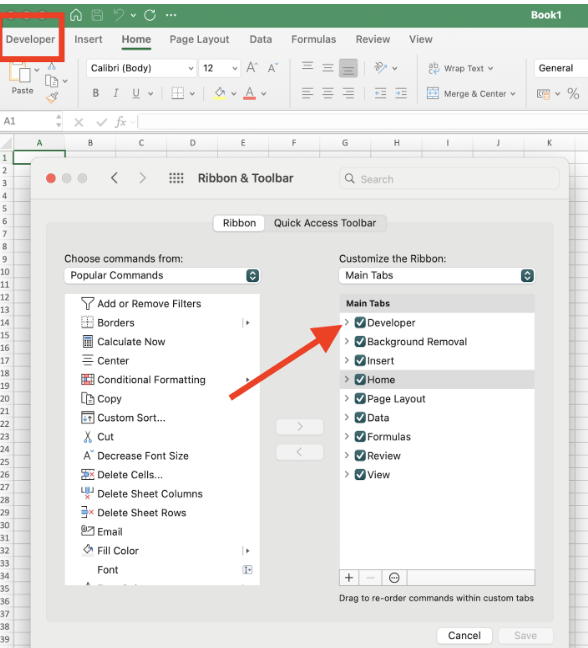
Task: Click the Increase Font Size icon
Action: pos(252,67)
